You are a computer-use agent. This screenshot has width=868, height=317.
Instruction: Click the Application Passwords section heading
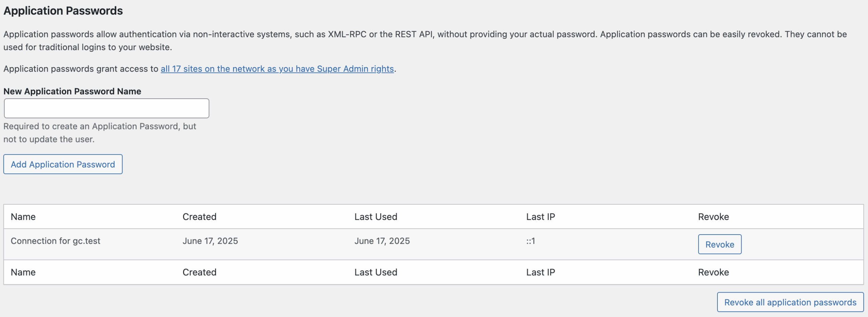click(x=63, y=11)
